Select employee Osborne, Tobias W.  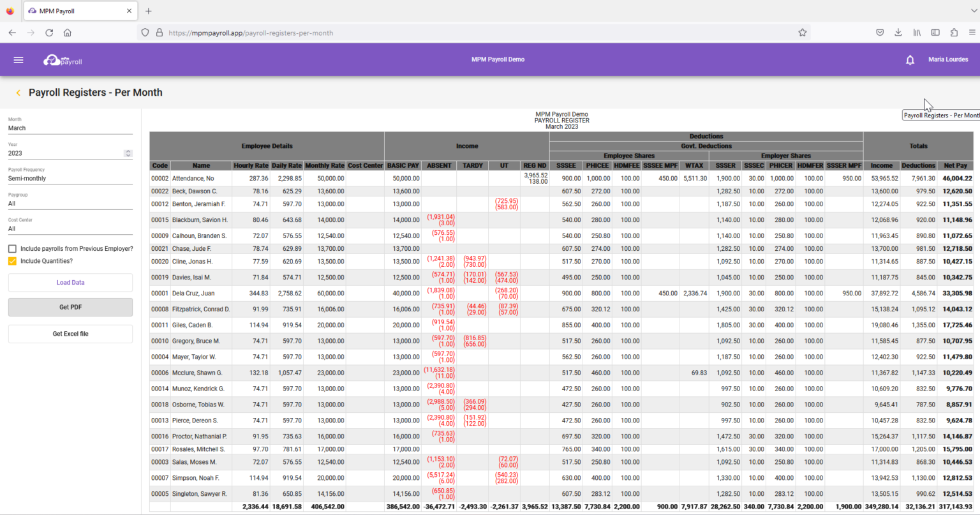tap(561, 405)
